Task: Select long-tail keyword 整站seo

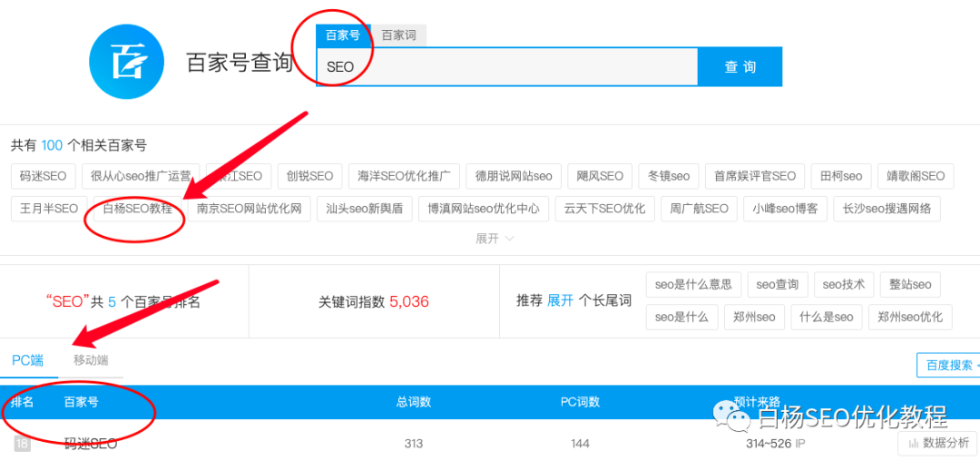Action: (911, 285)
